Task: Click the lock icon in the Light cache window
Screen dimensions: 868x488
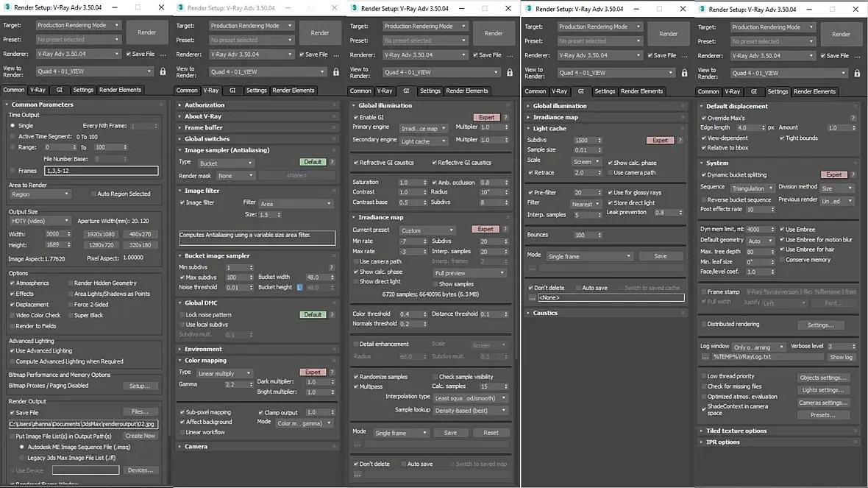Action: [684, 73]
